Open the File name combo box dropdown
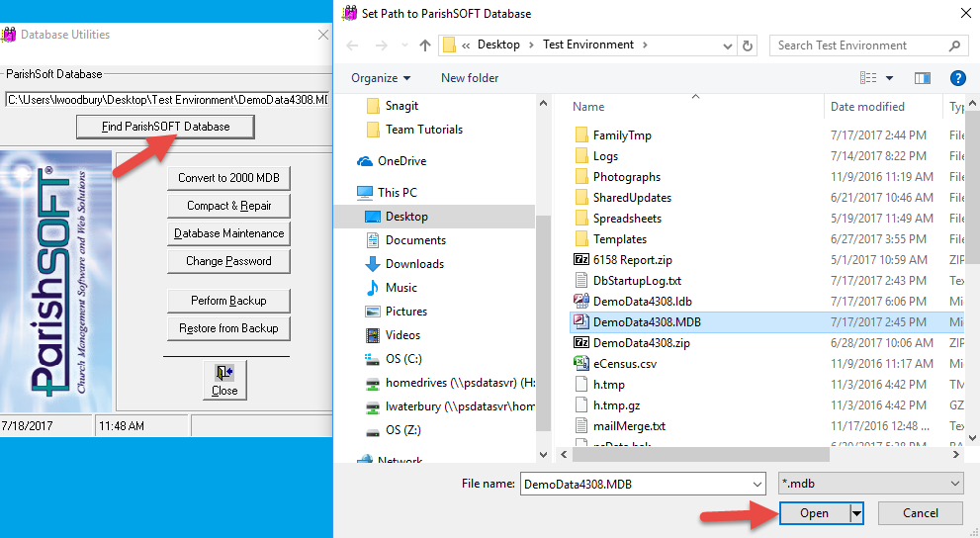The width and height of the screenshot is (980, 538). coord(757,484)
